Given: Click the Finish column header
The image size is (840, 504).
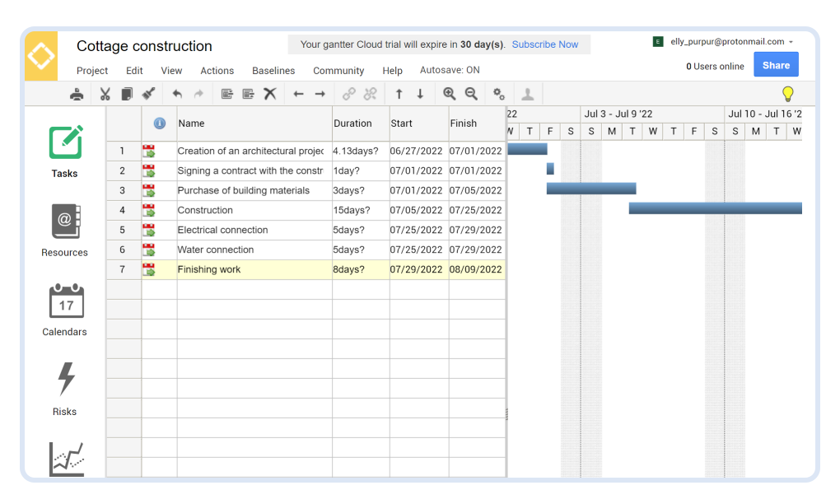Looking at the screenshot, I should pos(478,124).
